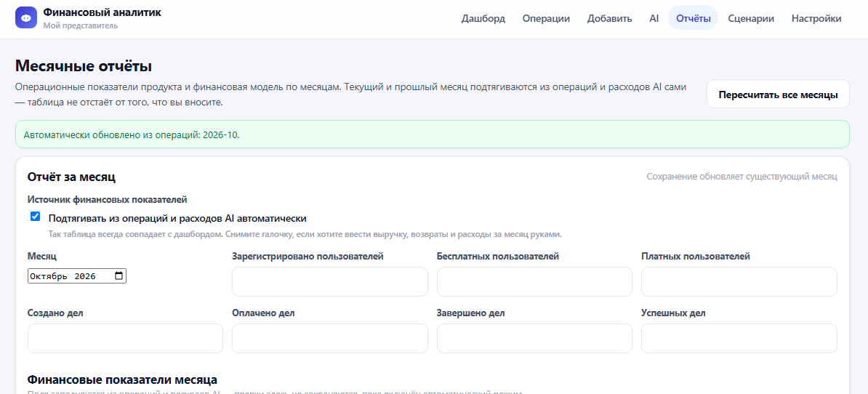This screenshot has height=394, width=868.
Task: Click the Финансовый аналитик title text
Action: (x=103, y=12)
